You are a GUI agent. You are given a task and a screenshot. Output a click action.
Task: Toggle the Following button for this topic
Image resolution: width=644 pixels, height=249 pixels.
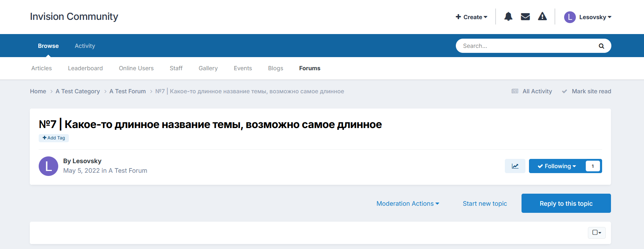click(x=556, y=166)
